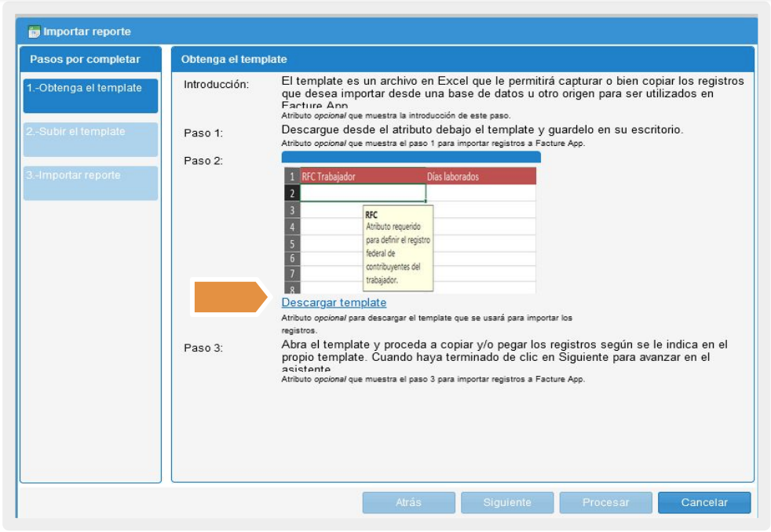The width and height of the screenshot is (771, 532).
Task: Click the RFC Trabajador column header
Action: click(x=362, y=177)
